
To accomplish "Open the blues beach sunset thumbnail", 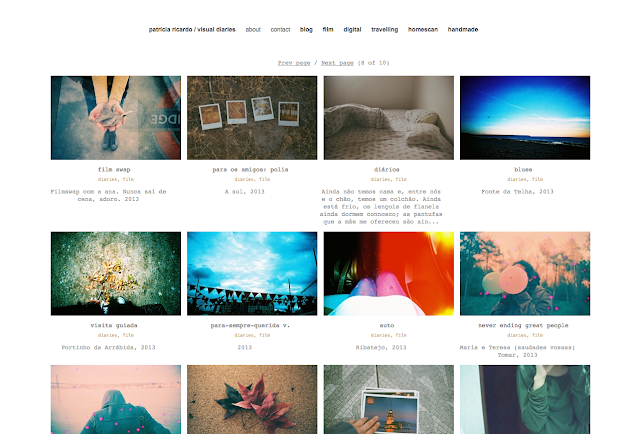I will (x=525, y=118).
